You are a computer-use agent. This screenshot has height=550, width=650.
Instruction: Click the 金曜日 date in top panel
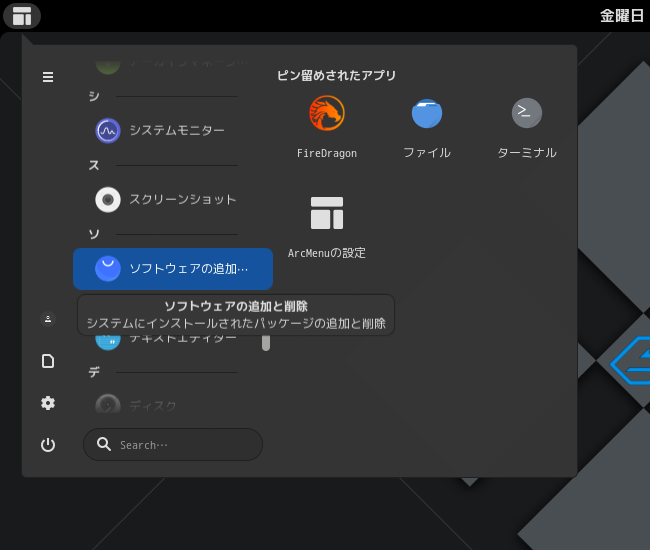coord(622,16)
